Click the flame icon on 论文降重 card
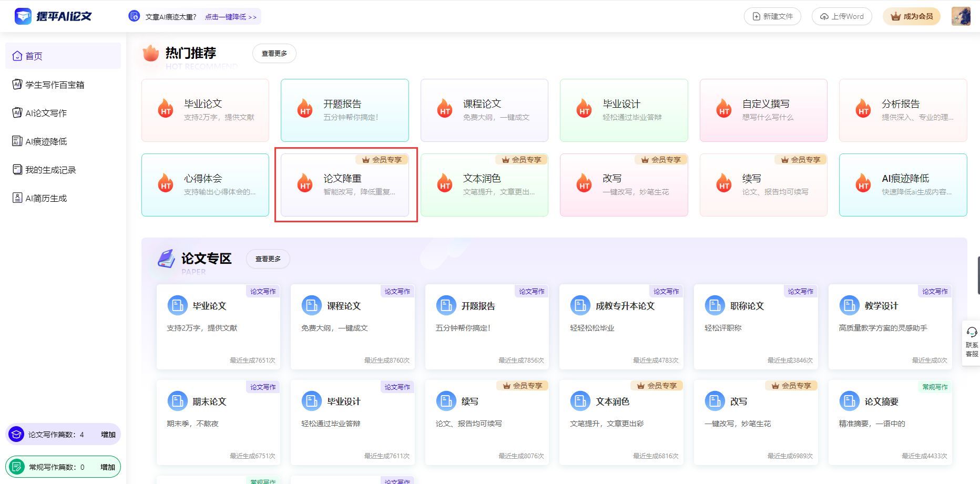The width and height of the screenshot is (980, 484). pos(305,183)
